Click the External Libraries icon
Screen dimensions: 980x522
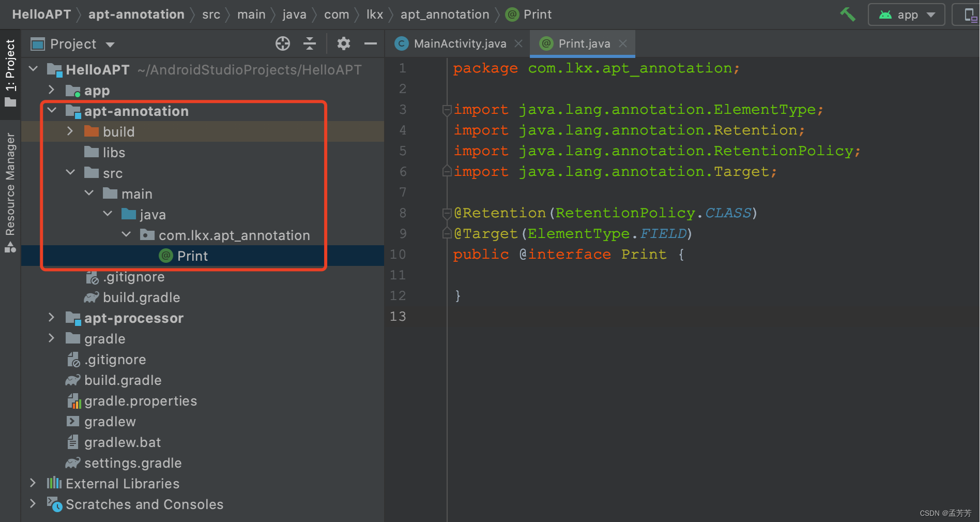(54, 483)
